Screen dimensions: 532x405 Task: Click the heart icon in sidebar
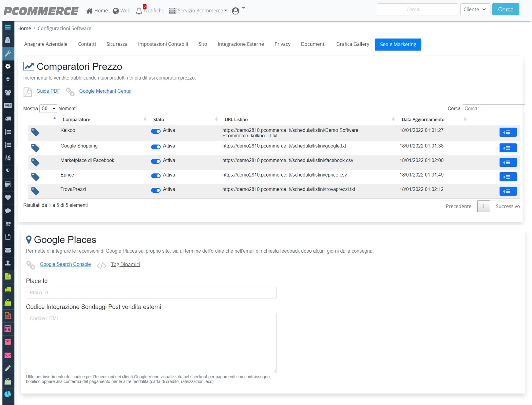pyautogui.click(x=8, y=198)
